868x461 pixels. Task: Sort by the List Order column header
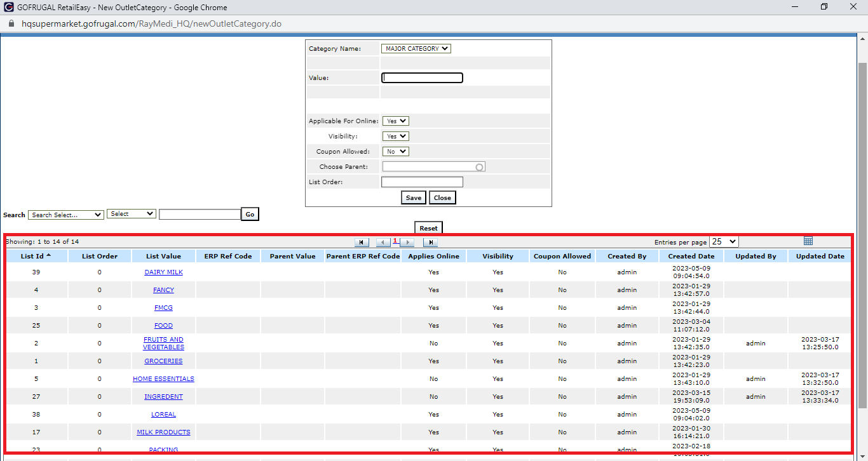(99, 257)
